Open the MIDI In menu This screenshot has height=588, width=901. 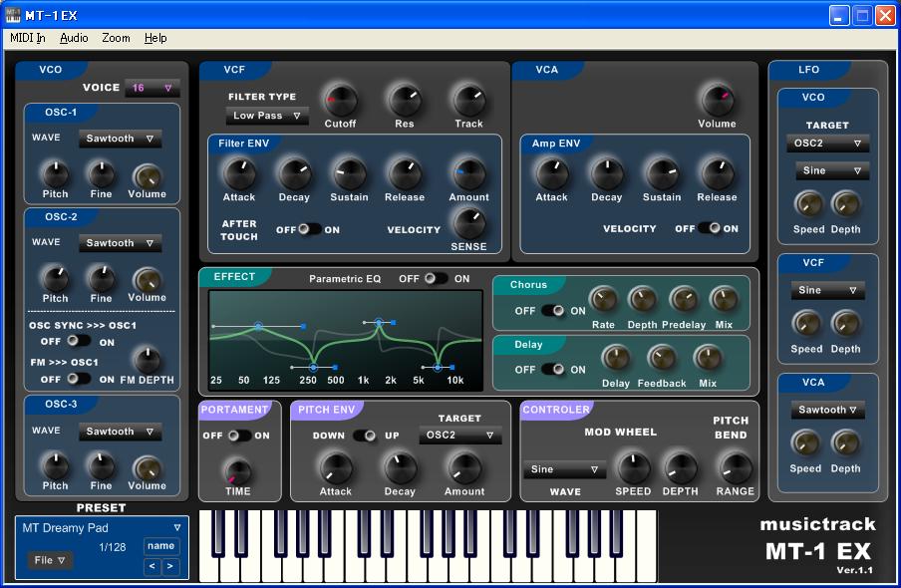pos(28,38)
